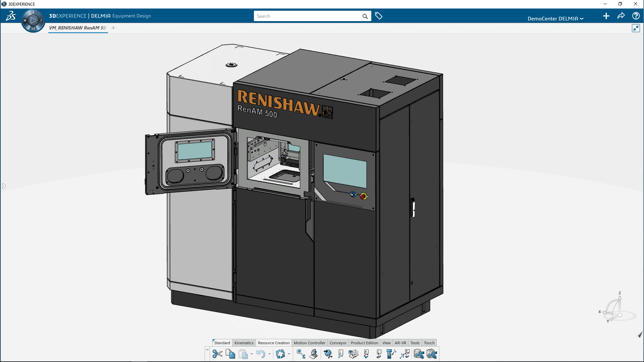This screenshot has width=644, height=362.
Task: Open Motion Controller panel
Action: [x=310, y=343]
